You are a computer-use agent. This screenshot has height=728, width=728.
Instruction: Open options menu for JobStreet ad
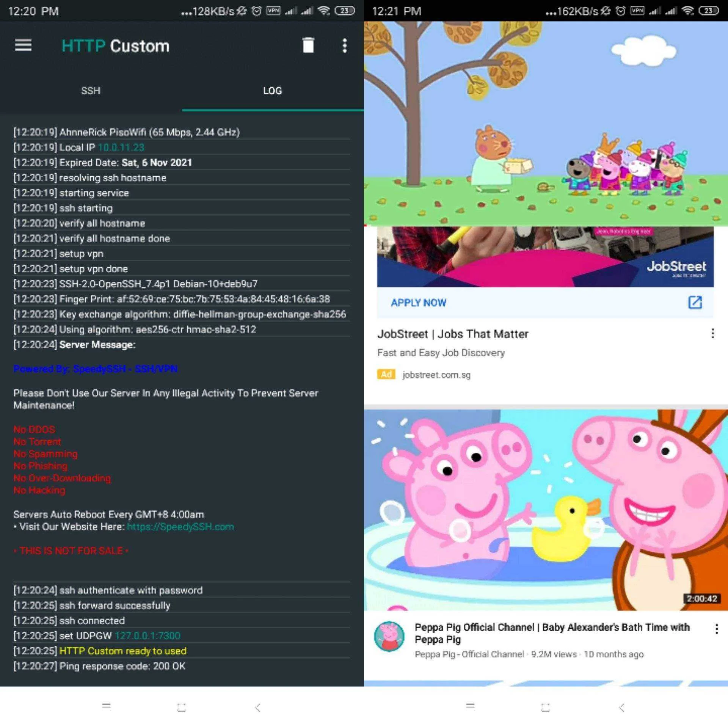(x=713, y=333)
